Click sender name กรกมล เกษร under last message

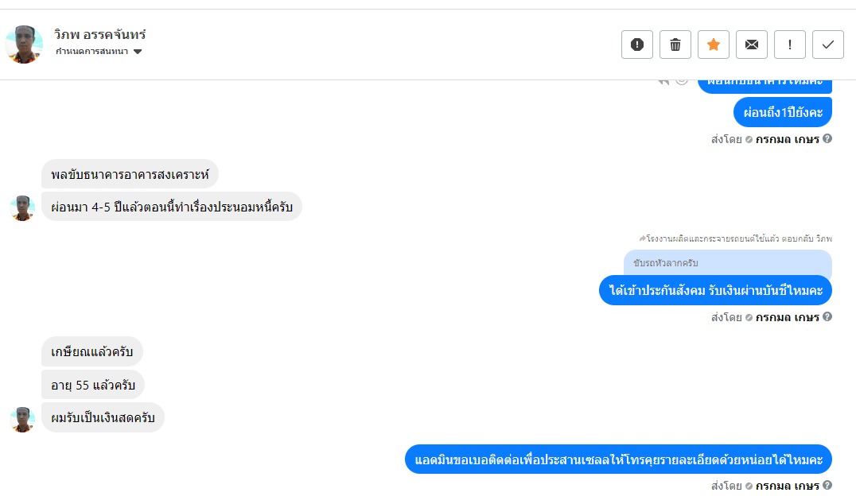[787, 486]
